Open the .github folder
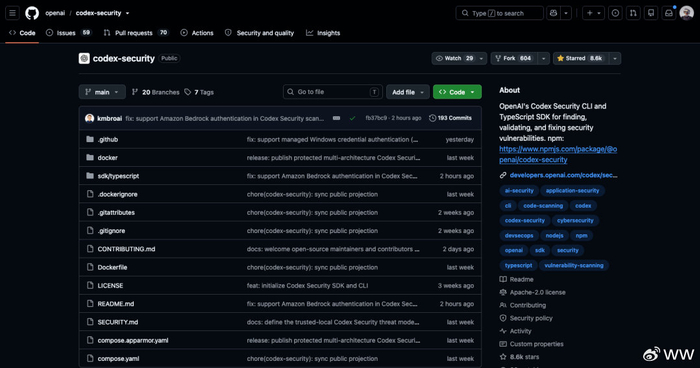 click(x=108, y=139)
